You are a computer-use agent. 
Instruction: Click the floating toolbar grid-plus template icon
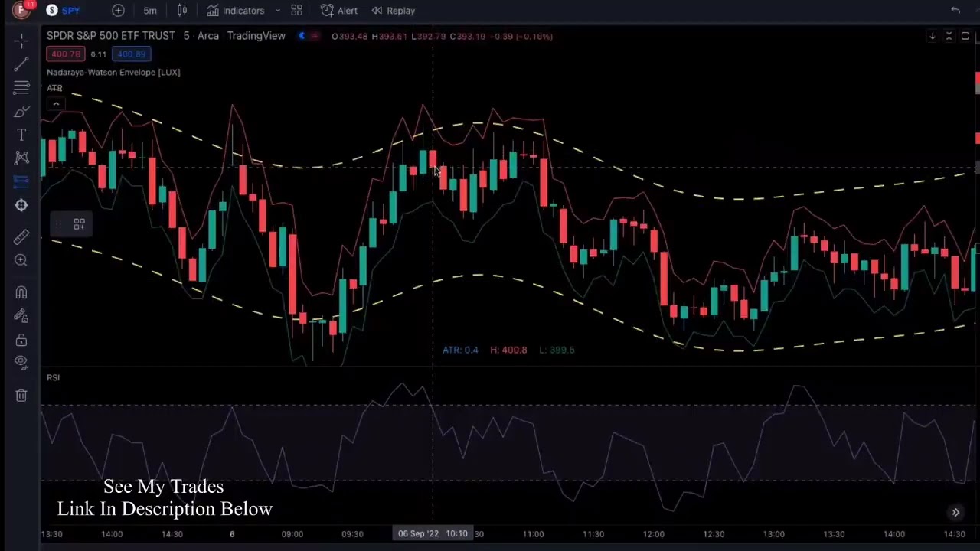click(x=79, y=224)
